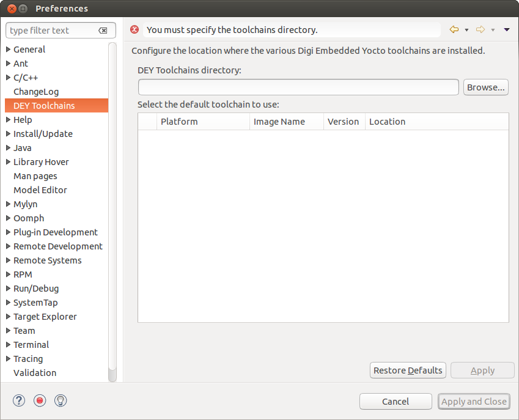Expand the General tree node
Image resolution: width=519 pixels, height=420 pixels.
pyautogui.click(x=8, y=50)
